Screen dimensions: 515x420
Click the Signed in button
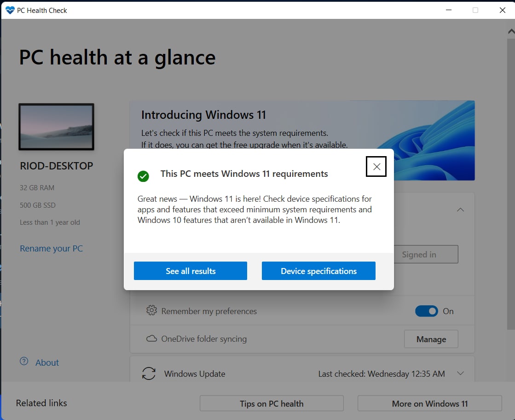(x=426, y=254)
